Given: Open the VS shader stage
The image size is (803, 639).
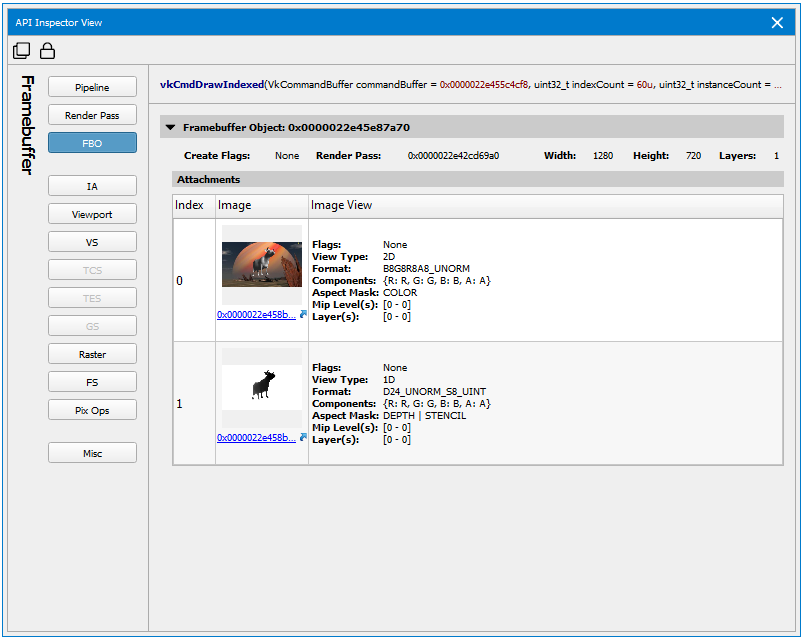Looking at the screenshot, I should 92,243.
